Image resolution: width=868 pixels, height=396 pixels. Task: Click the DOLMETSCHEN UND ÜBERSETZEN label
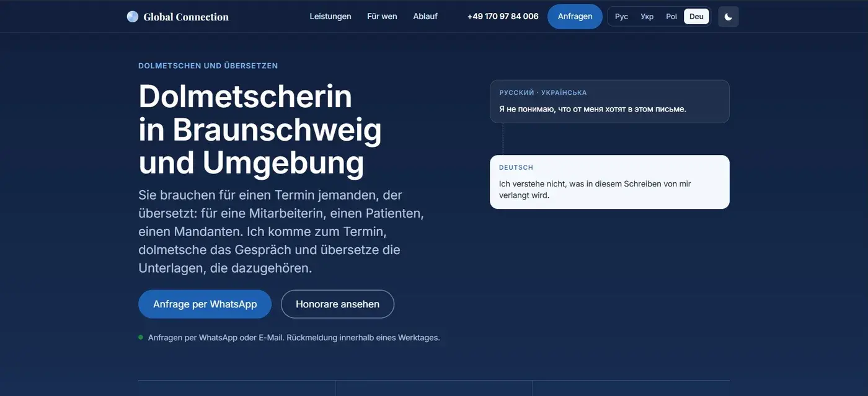coord(208,66)
